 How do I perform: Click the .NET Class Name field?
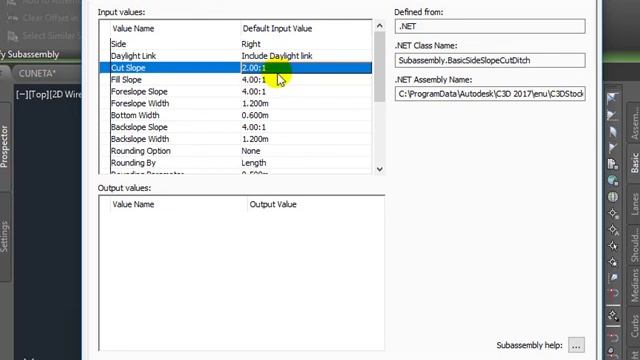tap(490, 60)
